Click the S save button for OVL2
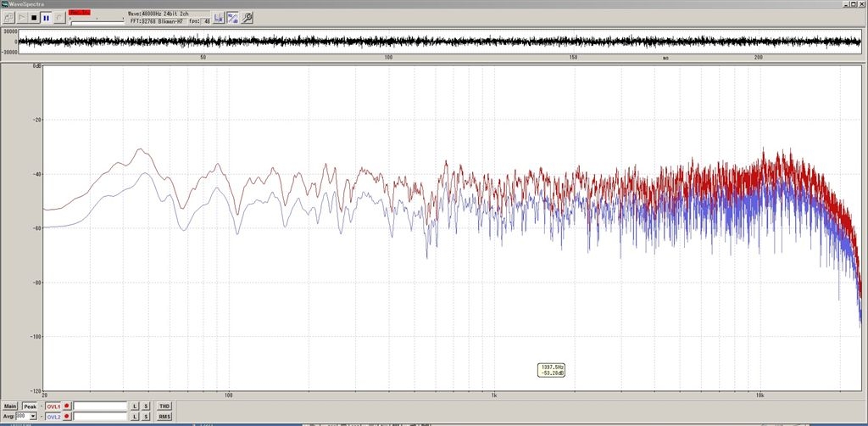Screen dimensions: 868x426 tap(146, 417)
